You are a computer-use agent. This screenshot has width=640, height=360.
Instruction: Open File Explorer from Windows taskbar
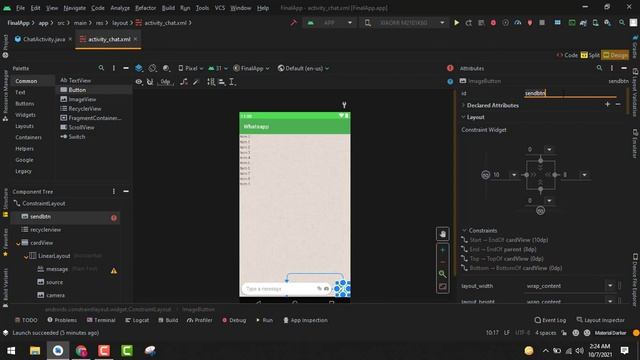click(x=35, y=350)
